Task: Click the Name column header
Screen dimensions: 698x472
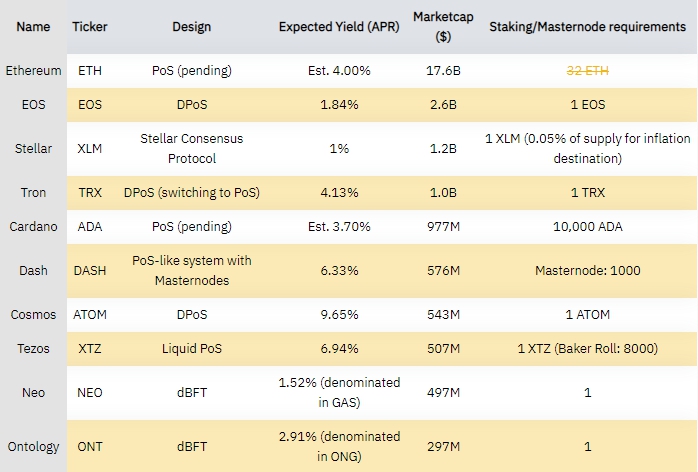Action: (x=32, y=26)
